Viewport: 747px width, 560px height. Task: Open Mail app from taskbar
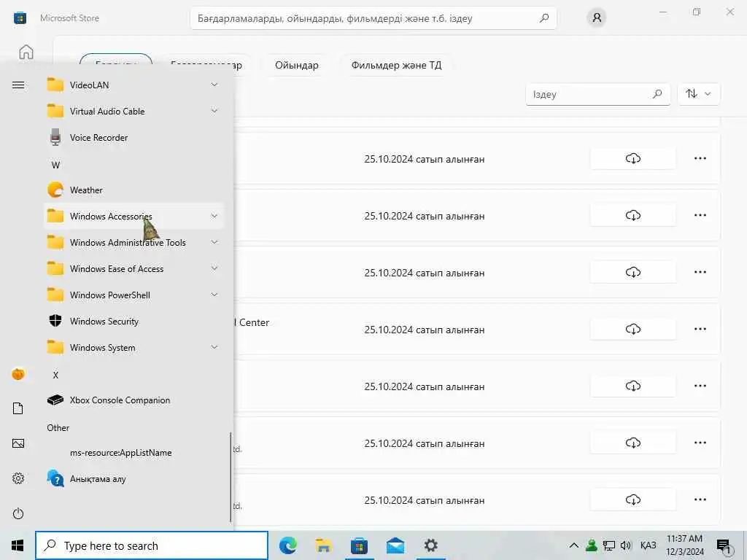(x=395, y=545)
